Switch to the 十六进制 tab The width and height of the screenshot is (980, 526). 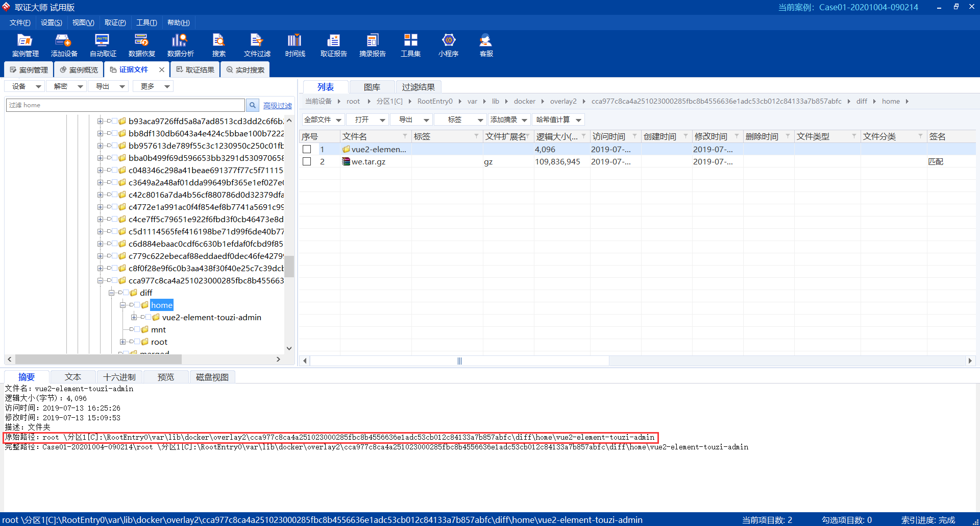coord(119,377)
